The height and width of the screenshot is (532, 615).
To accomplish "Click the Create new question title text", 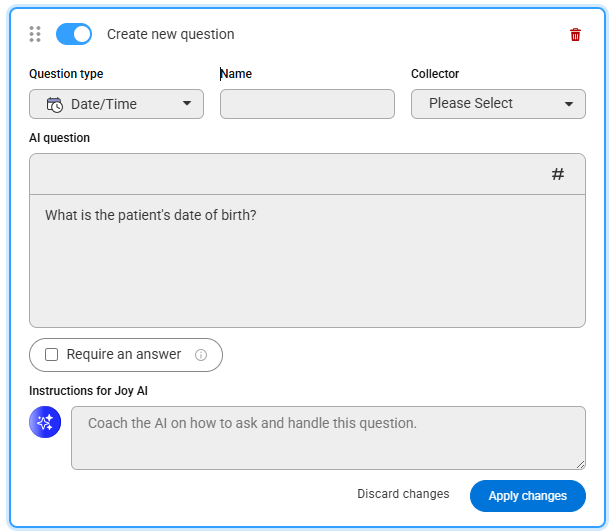I will click(x=171, y=35).
